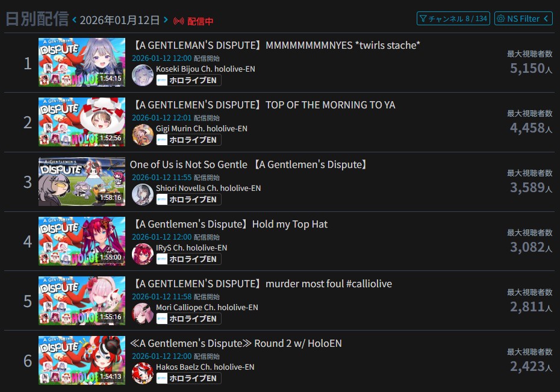Click Shiori Novella channel avatar icon
This screenshot has width=560, height=392.
[143, 194]
